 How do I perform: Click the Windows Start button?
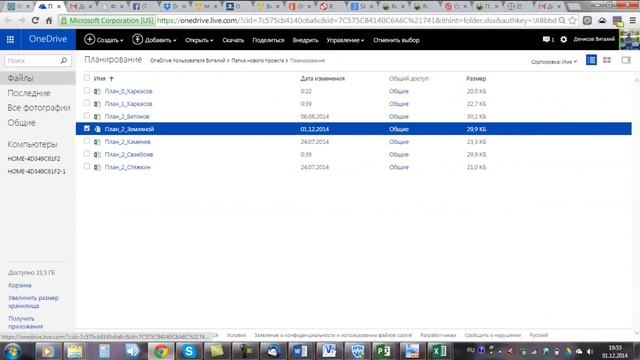13,351
